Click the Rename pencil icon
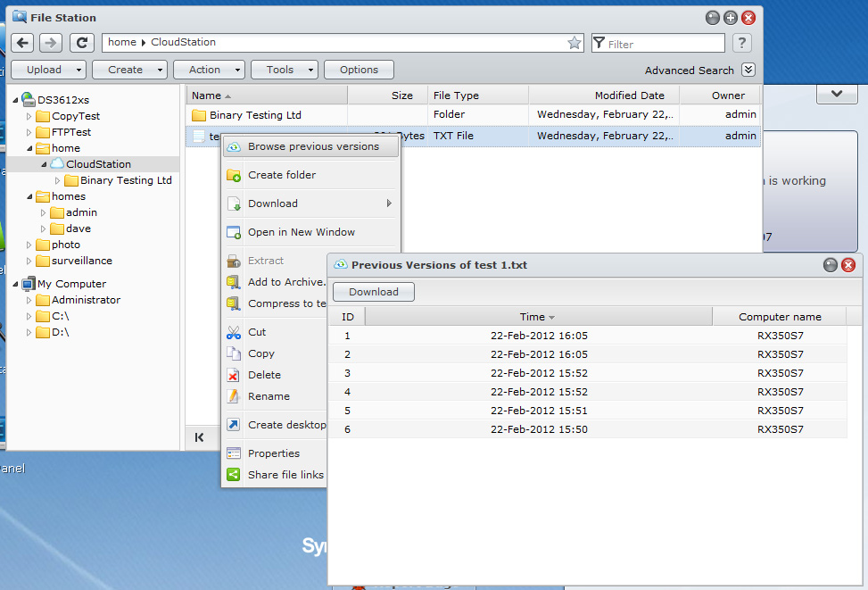This screenshot has width=868, height=590. click(x=234, y=396)
